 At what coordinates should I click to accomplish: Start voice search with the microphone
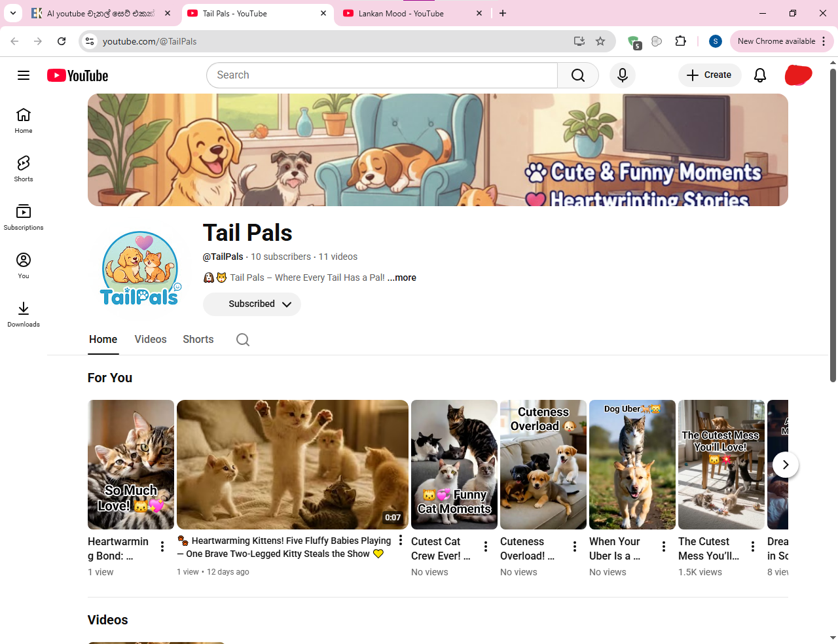pyautogui.click(x=623, y=75)
